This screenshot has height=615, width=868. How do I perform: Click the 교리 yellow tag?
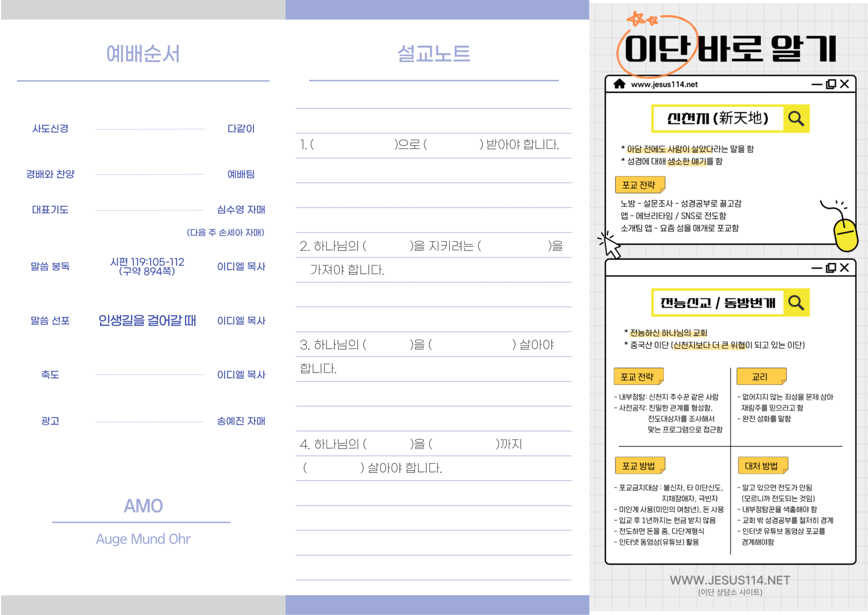pyautogui.click(x=761, y=376)
